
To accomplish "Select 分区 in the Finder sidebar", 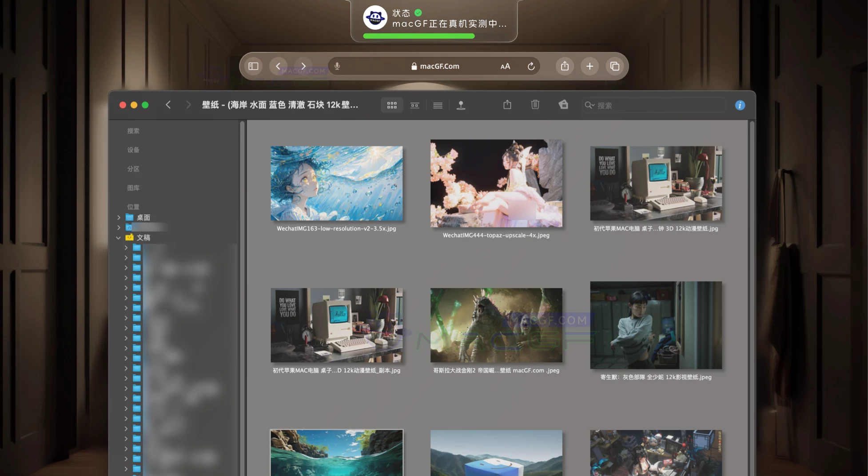I will click(x=133, y=169).
